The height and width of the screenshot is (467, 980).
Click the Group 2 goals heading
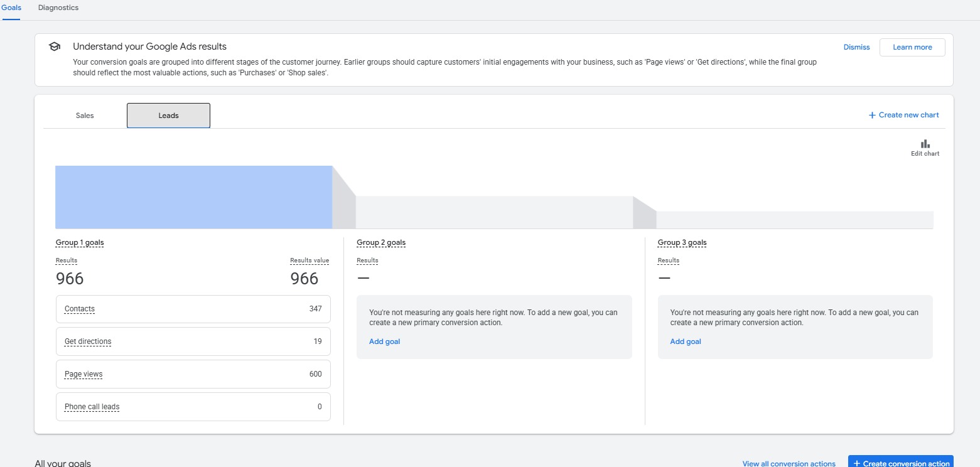(381, 243)
